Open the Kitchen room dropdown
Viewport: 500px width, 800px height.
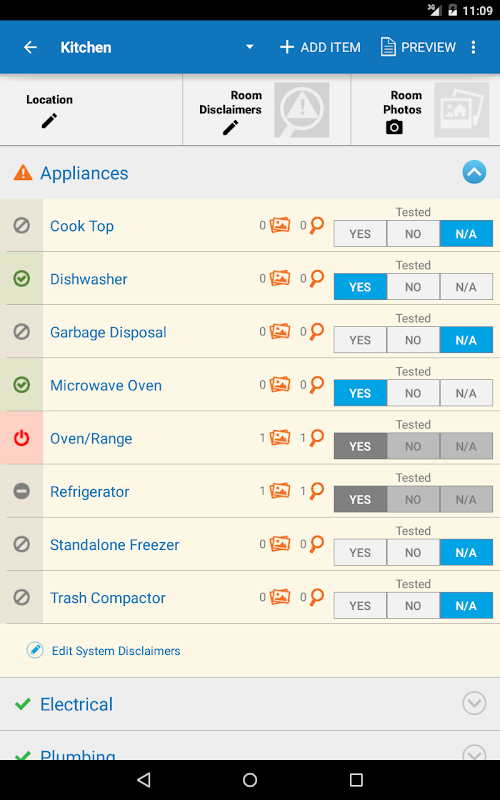pos(249,47)
